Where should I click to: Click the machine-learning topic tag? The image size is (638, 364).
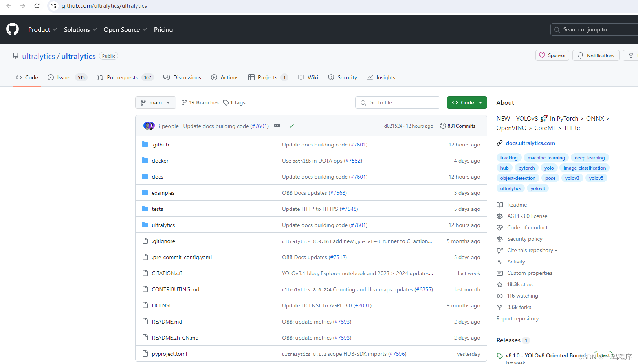546,157
